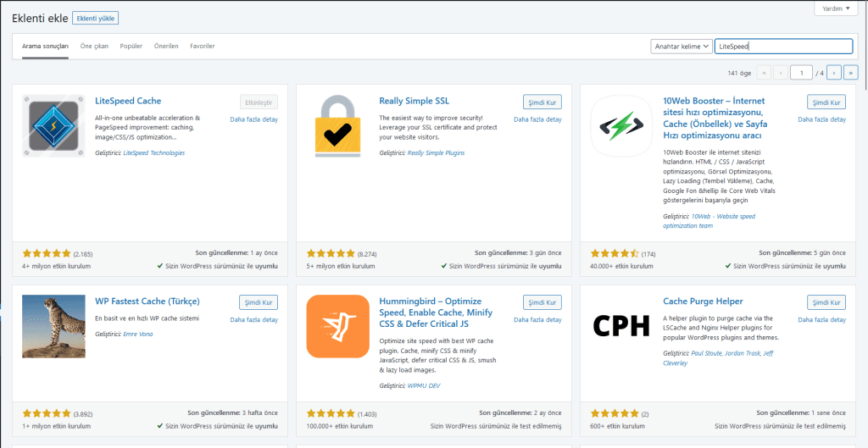Click the Etkinleştir button for LiteSpeed Cache
Screen dimensions: 868x448
pyautogui.click(x=259, y=102)
